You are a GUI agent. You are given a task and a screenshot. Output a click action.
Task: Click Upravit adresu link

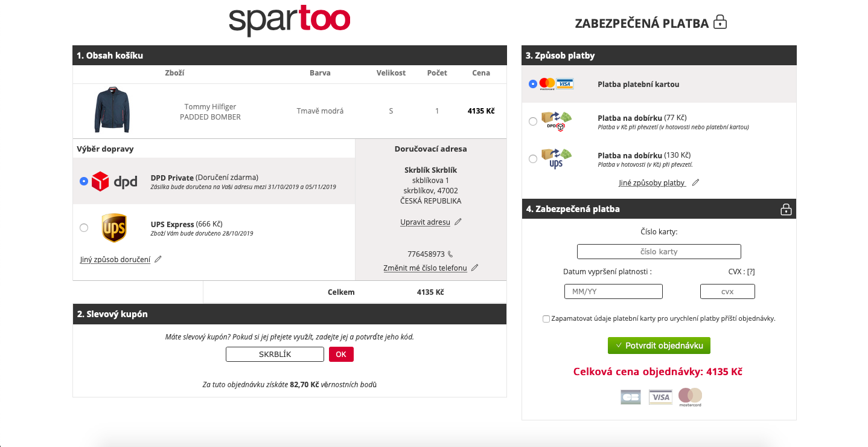[x=425, y=222]
